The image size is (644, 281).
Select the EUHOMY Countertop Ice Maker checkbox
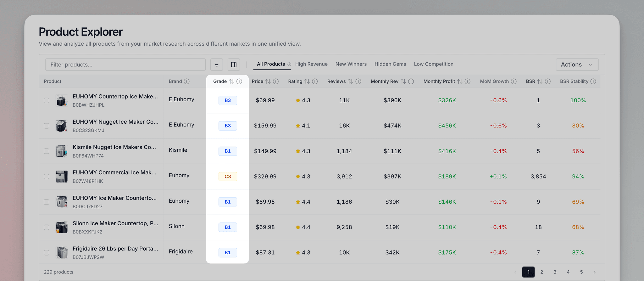[47, 100]
